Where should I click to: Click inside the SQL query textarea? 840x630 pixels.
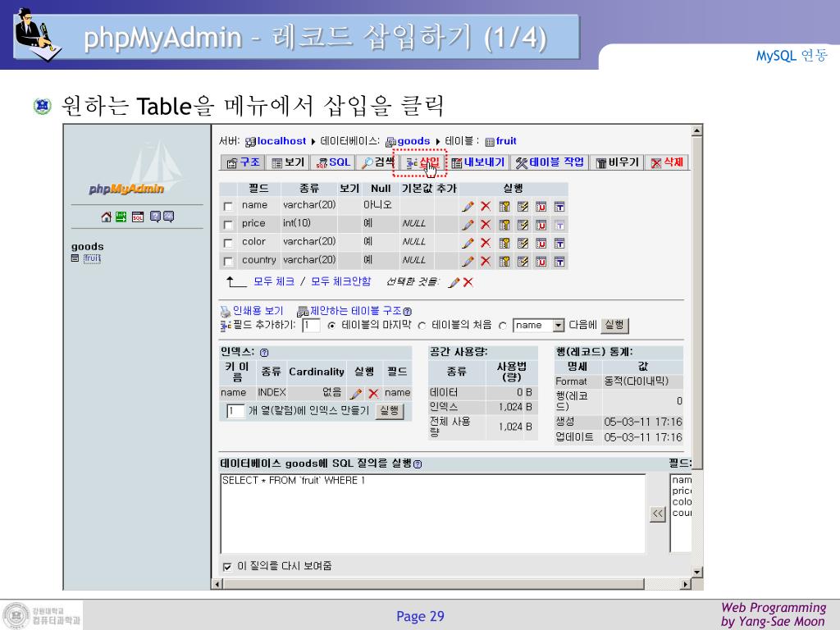tap(433, 514)
